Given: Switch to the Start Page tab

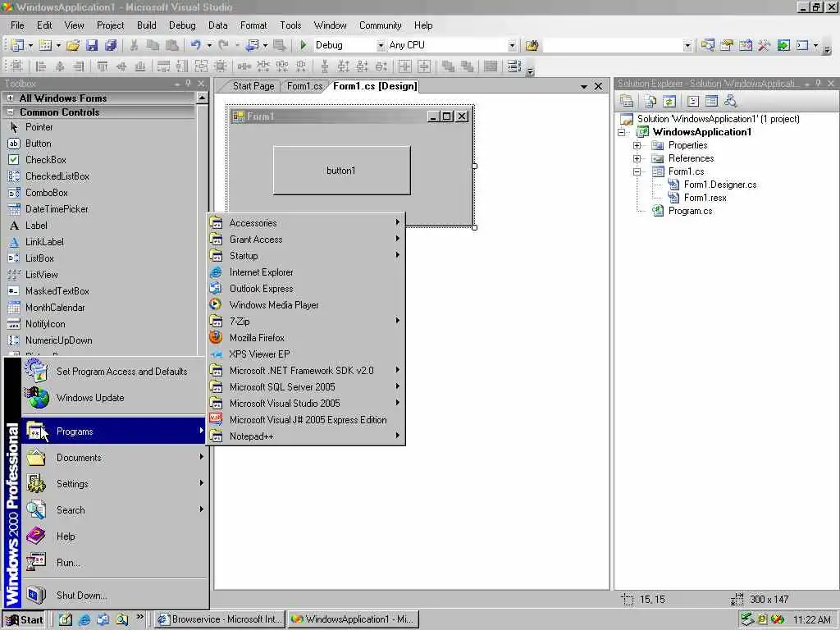Looking at the screenshot, I should pos(253,86).
